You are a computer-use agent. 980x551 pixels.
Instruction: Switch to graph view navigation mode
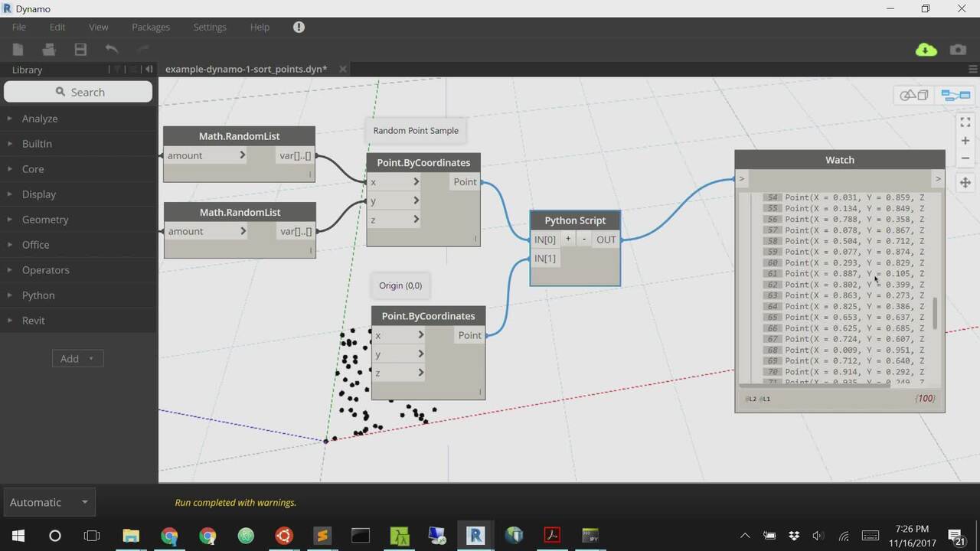click(955, 96)
